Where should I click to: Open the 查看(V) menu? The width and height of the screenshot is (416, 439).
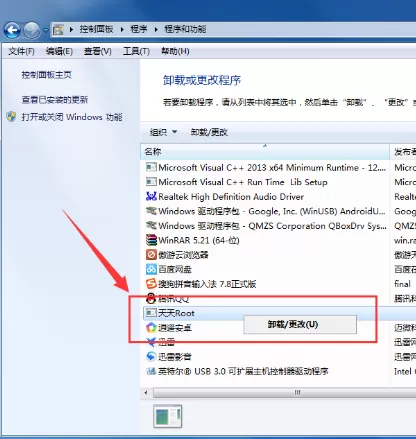tap(97, 51)
